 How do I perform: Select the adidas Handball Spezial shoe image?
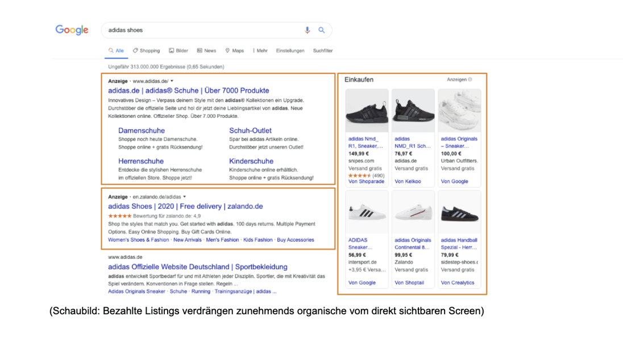tap(459, 212)
